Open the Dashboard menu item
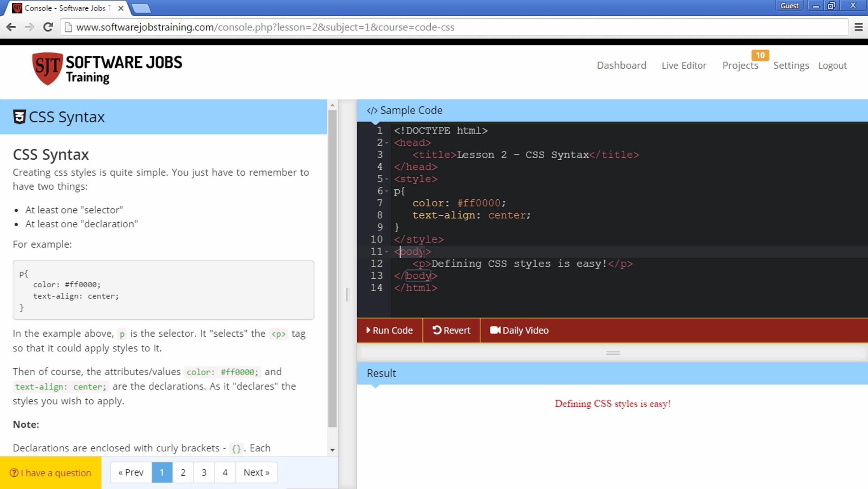This screenshot has height=489, width=868. (621, 66)
